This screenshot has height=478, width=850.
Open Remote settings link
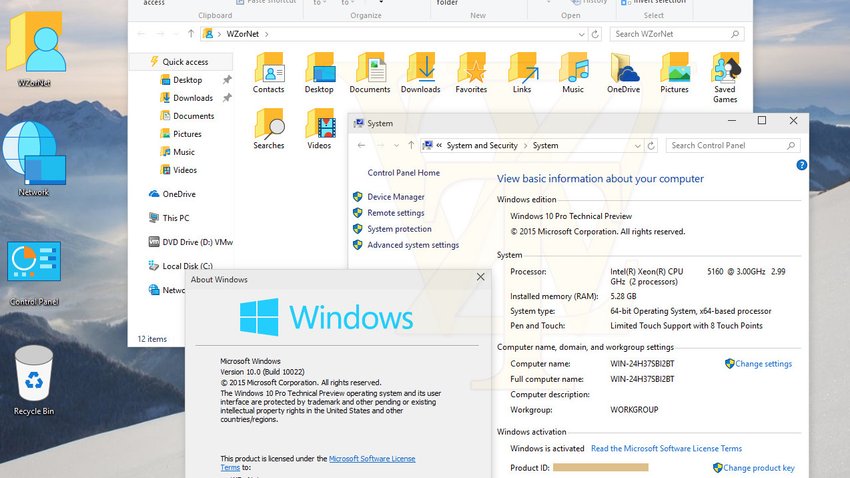click(396, 213)
